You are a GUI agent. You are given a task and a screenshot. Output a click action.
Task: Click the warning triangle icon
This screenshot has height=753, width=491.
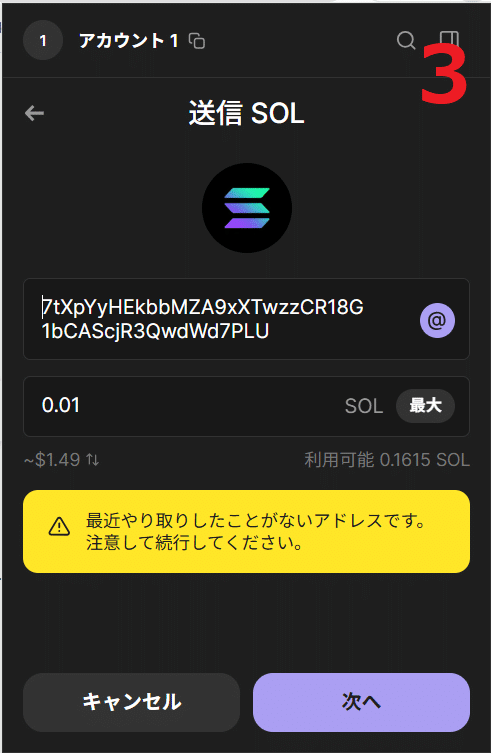coord(59,527)
